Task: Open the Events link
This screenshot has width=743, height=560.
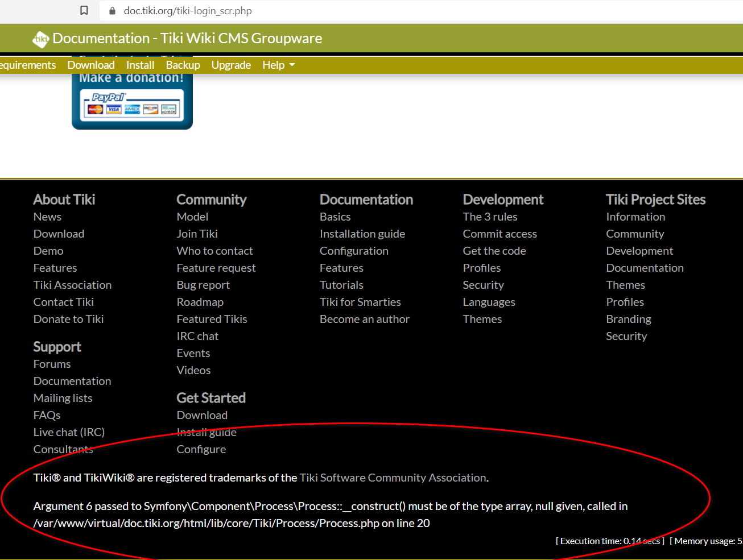Action: (x=193, y=353)
